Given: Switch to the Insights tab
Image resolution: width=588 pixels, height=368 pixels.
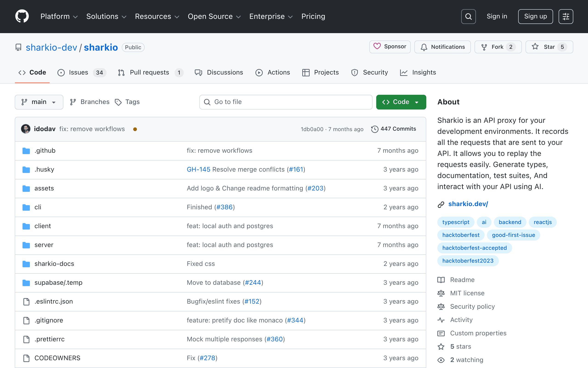Looking at the screenshot, I should [x=418, y=72].
